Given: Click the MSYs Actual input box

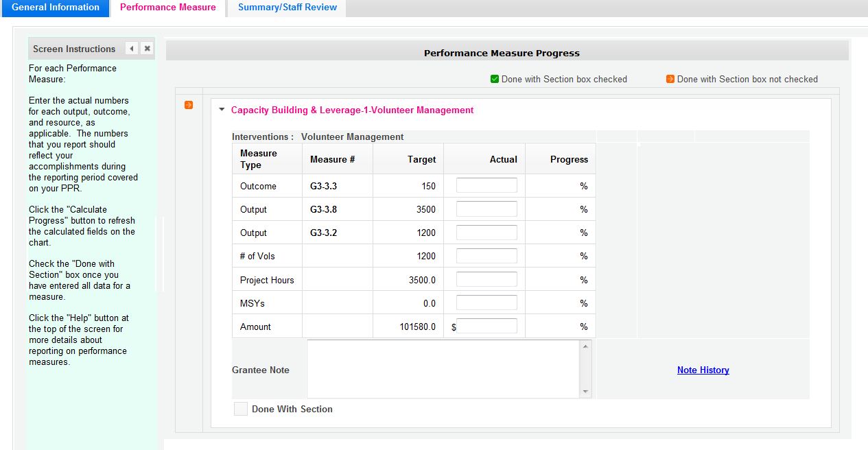Looking at the screenshot, I should (486, 303).
